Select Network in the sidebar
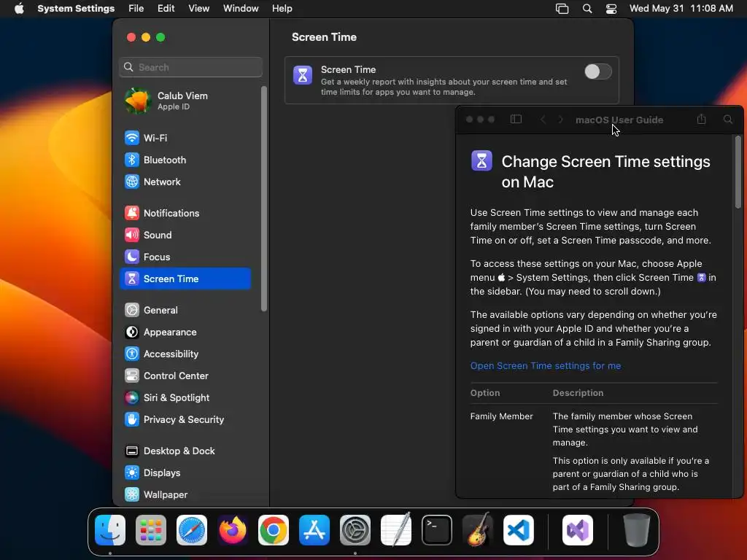747x560 pixels. [x=185, y=182]
